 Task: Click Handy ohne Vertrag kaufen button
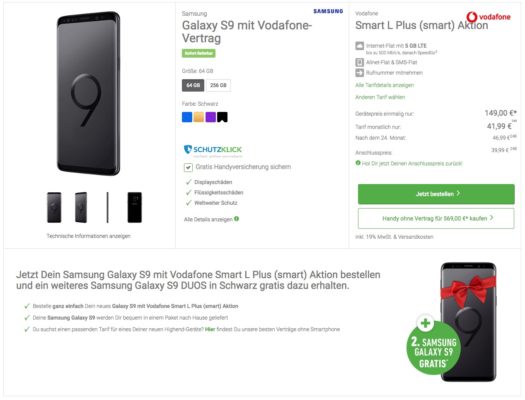(x=436, y=218)
